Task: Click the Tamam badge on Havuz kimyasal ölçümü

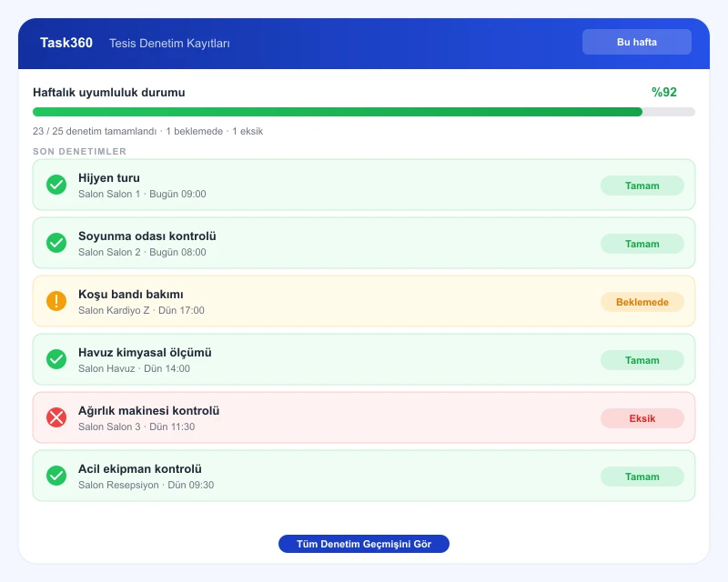Action: click(x=642, y=360)
